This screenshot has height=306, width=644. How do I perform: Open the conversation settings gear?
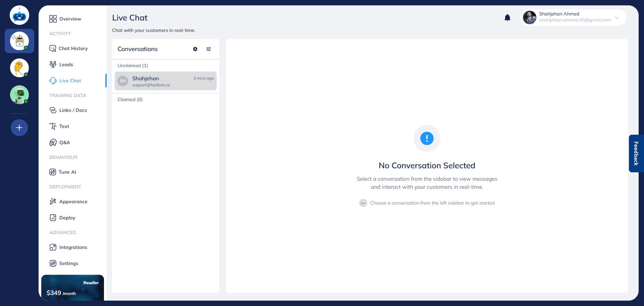point(195,49)
